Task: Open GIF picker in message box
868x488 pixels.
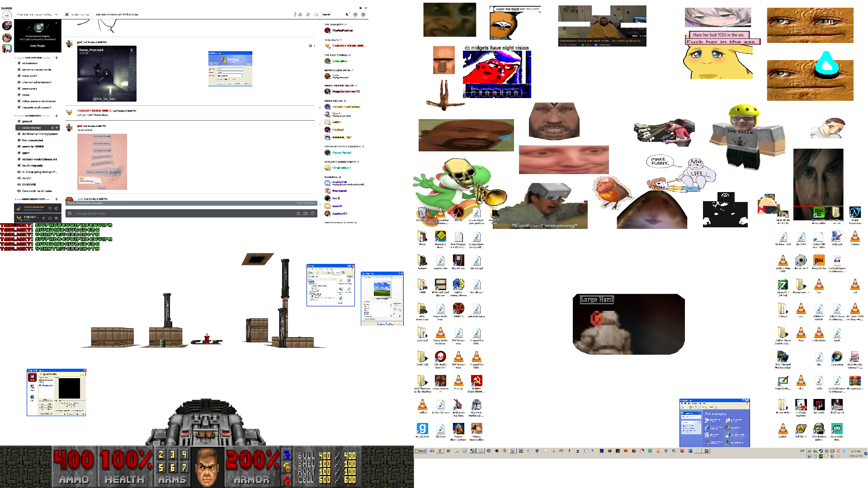Action: coord(305,213)
